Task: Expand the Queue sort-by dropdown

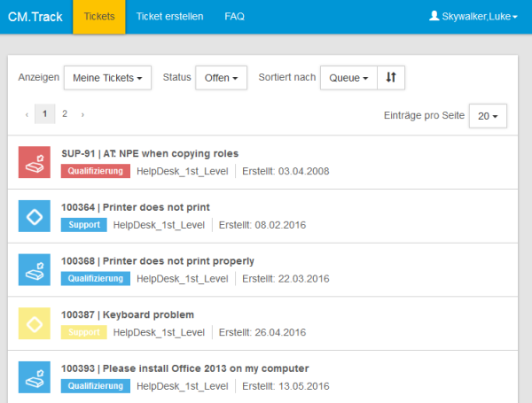Action: [348, 78]
